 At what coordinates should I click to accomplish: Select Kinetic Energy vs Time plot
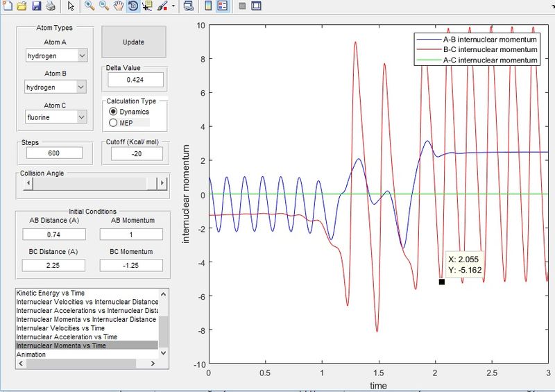click(51, 293)
